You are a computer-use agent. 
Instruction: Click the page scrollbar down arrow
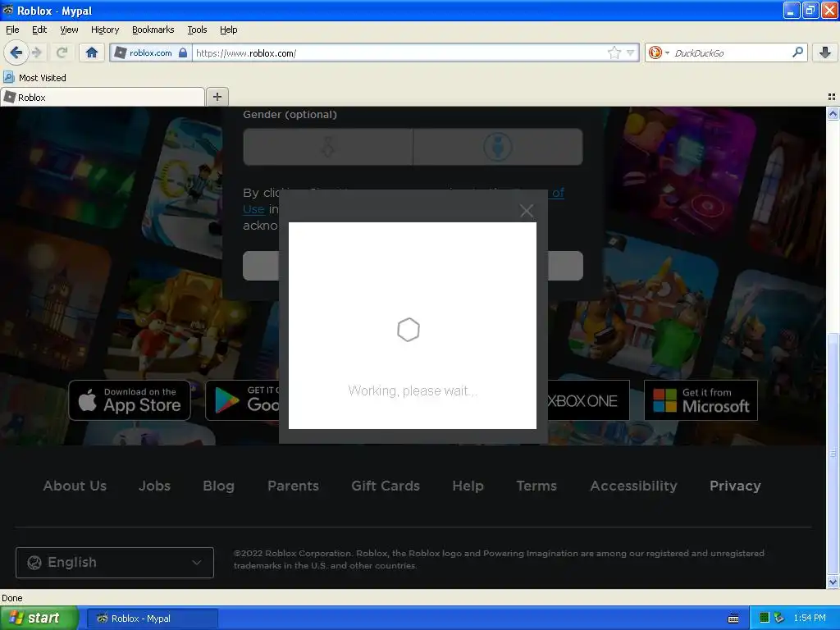[833, 582]
